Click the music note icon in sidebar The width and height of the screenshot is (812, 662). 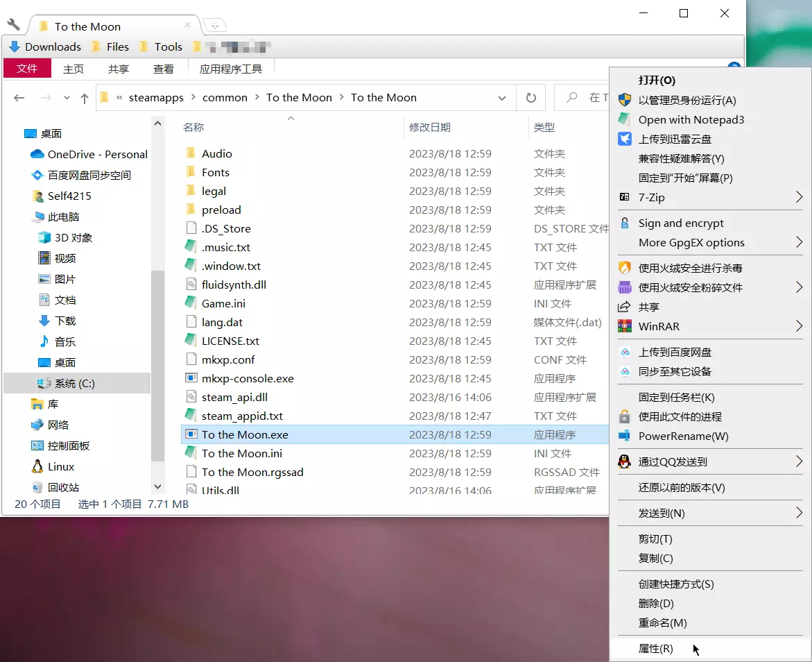pos(44,341)
